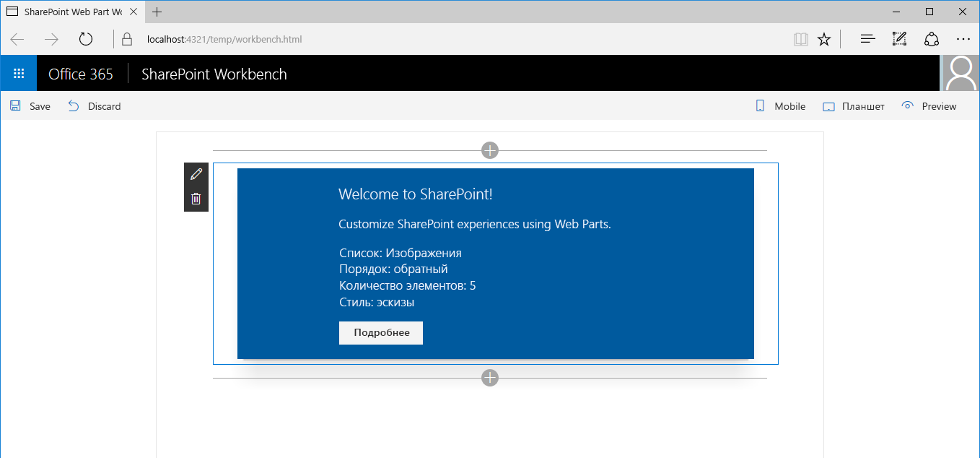The image size is (980, 458).
Task: Save the workbench page
Action: coord(30,106)
